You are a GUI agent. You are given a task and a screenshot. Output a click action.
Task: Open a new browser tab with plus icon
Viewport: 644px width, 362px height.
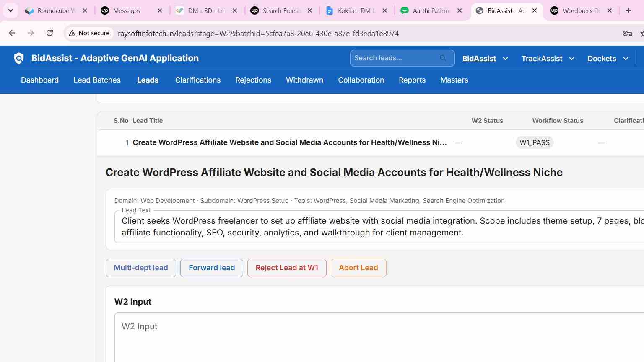[x=628, y=10]
